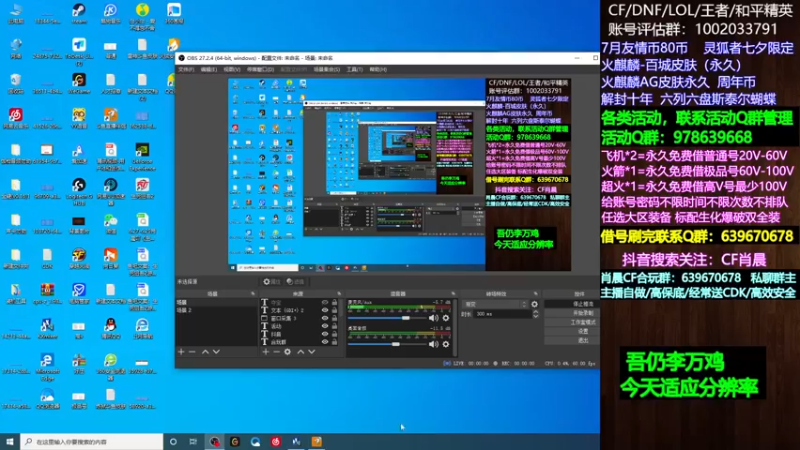Click the source properties button above the panels
Viewport: 800px width, 450px height.
(272, 282)
